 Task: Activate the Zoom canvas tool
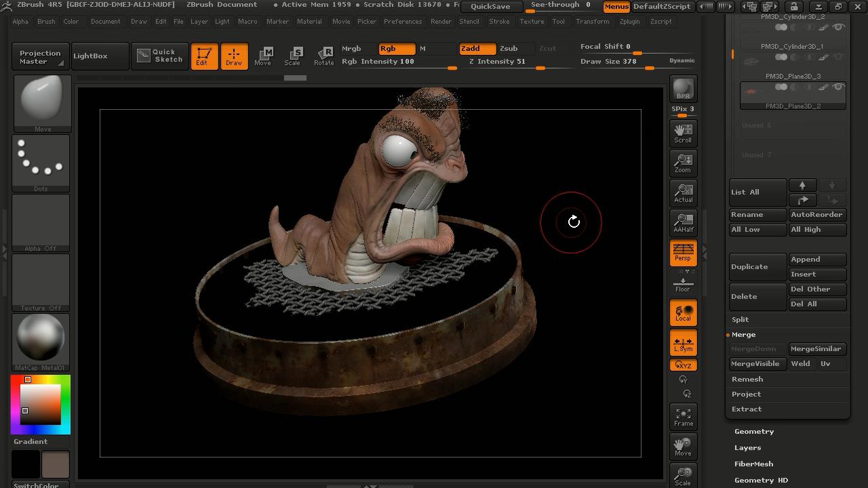pos(683,163)
